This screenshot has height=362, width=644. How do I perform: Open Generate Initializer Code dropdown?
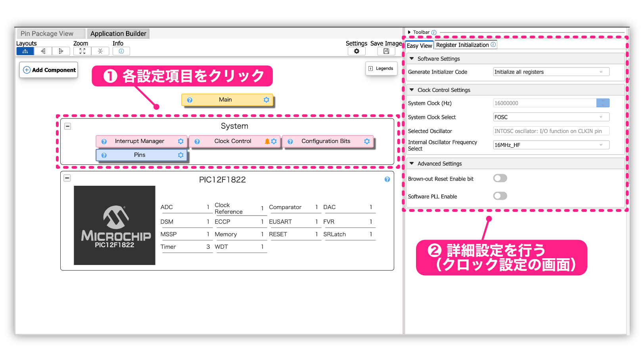pyautogui.click(x=551, y=72)
